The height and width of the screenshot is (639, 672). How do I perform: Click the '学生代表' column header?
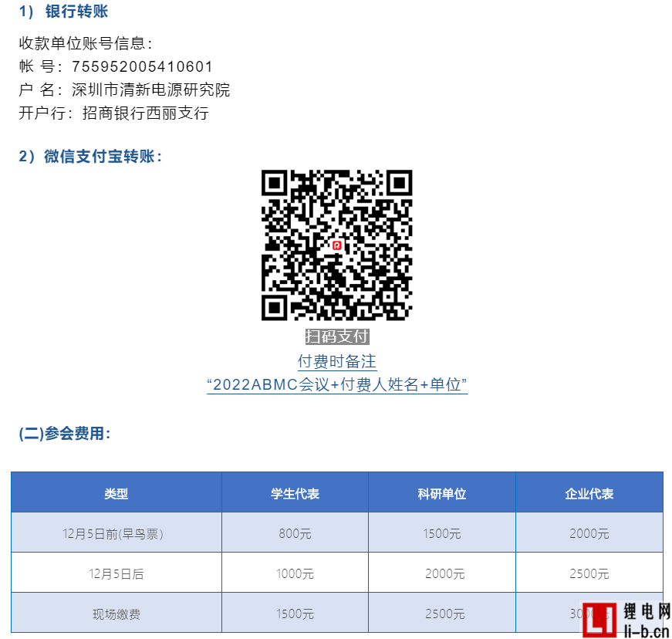[295, 494]
